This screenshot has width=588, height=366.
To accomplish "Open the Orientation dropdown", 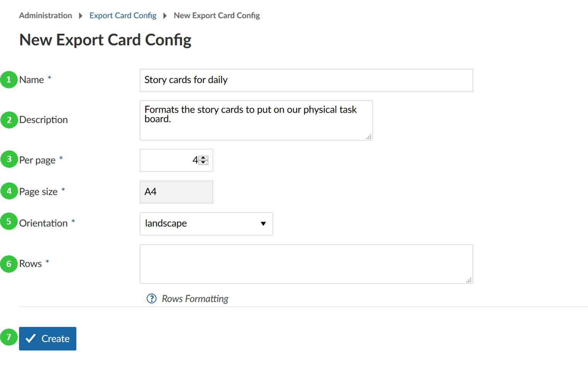I will click(x=206, y=224).
